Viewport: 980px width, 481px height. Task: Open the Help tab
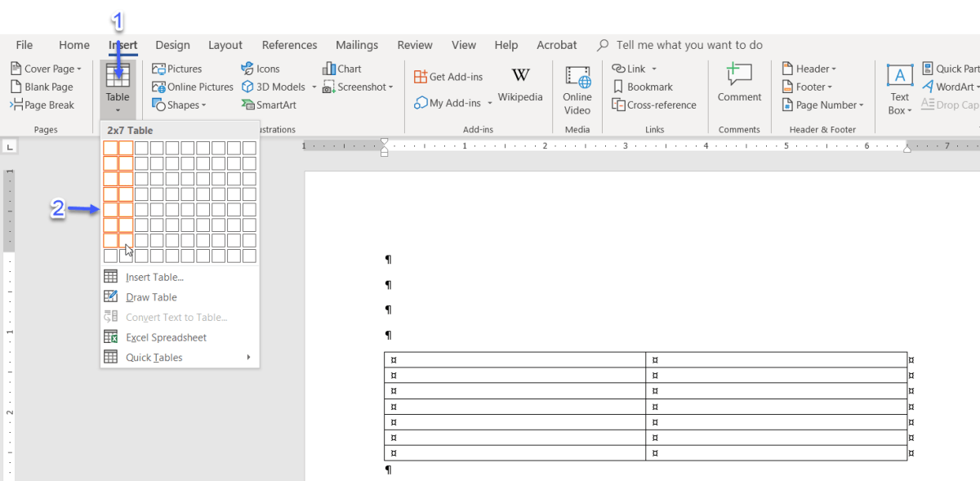pos(506,45)
